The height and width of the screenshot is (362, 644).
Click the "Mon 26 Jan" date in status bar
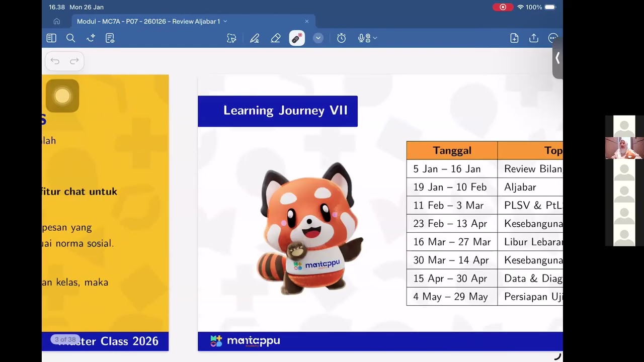pyautogui.click(x=87, y=7)
